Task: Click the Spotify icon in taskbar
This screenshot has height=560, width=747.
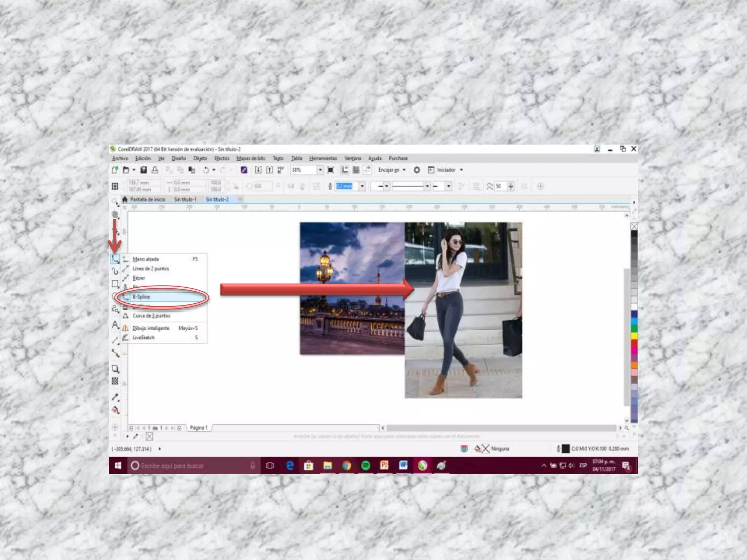Action: pyautogui.click(x=365, y=466)
